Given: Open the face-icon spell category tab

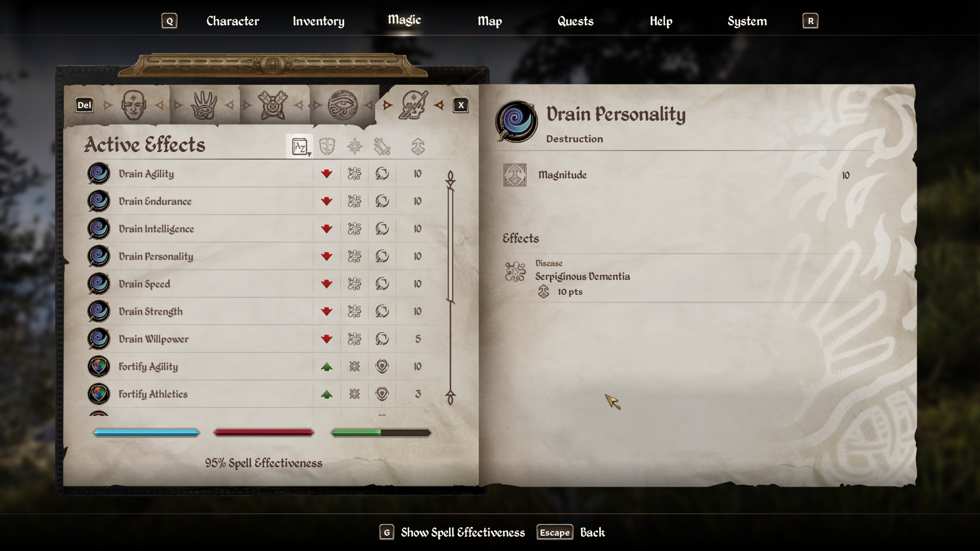Looking at the screenshot, I should tap(133, 105).
